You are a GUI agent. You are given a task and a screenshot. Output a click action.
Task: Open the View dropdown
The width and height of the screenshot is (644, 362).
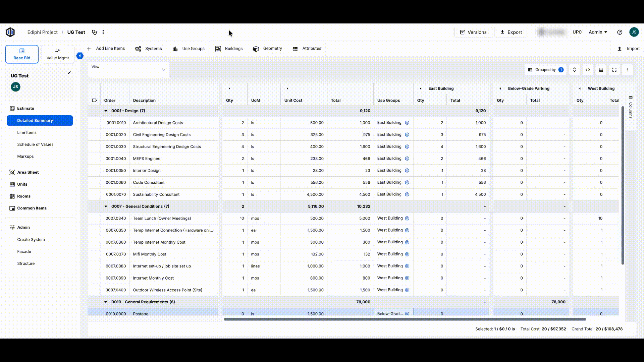coord(128,70)
